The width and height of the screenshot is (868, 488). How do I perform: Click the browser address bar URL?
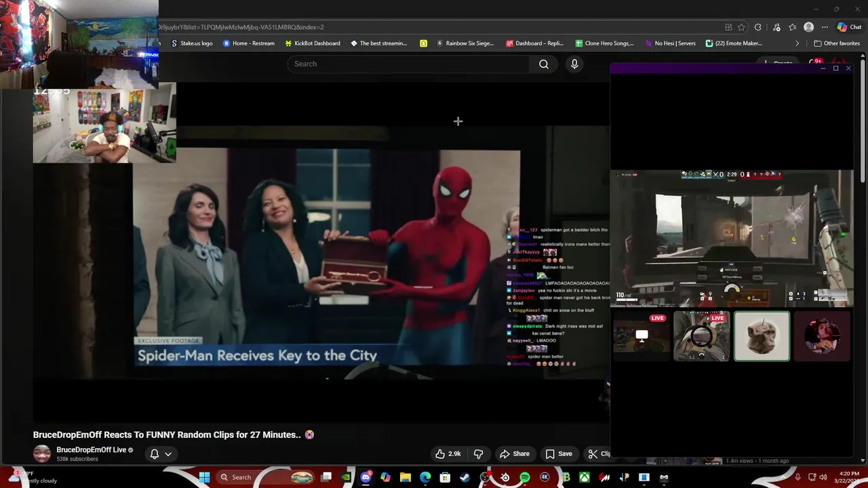tap(241, 27)
